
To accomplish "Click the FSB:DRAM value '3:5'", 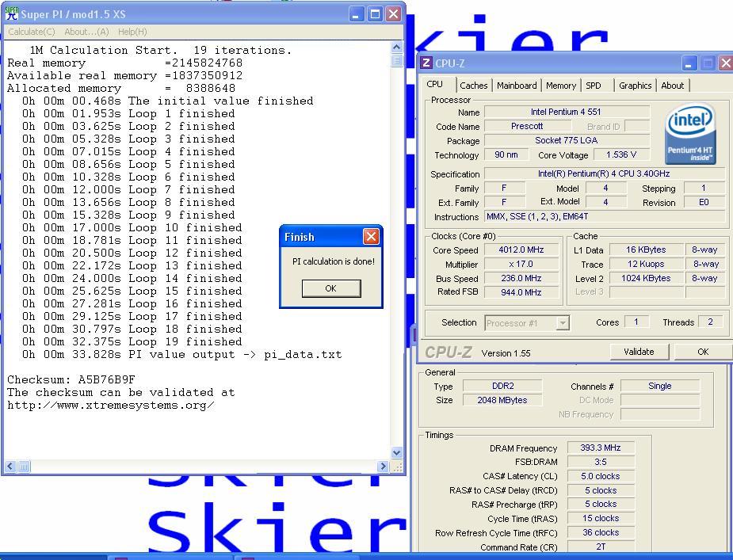I will [600, 462].
